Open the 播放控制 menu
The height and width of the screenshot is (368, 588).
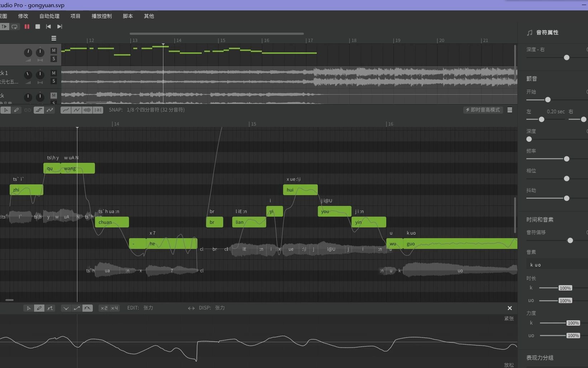coord(102,16)
